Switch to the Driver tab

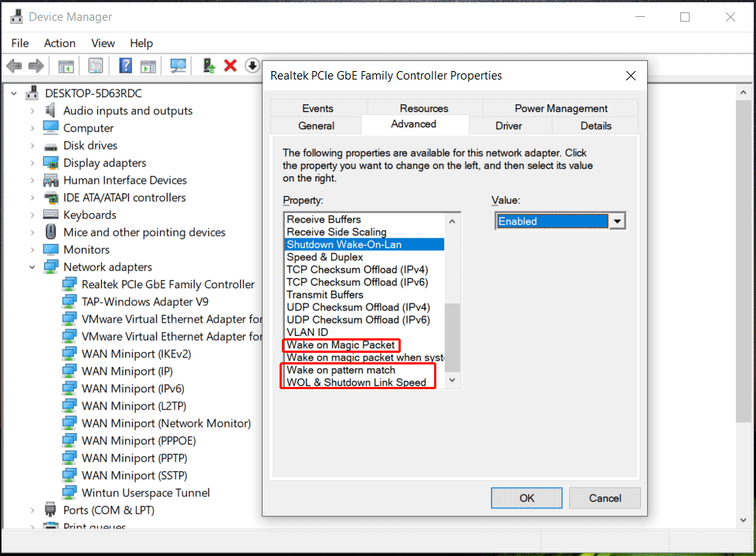coord(509,125)
